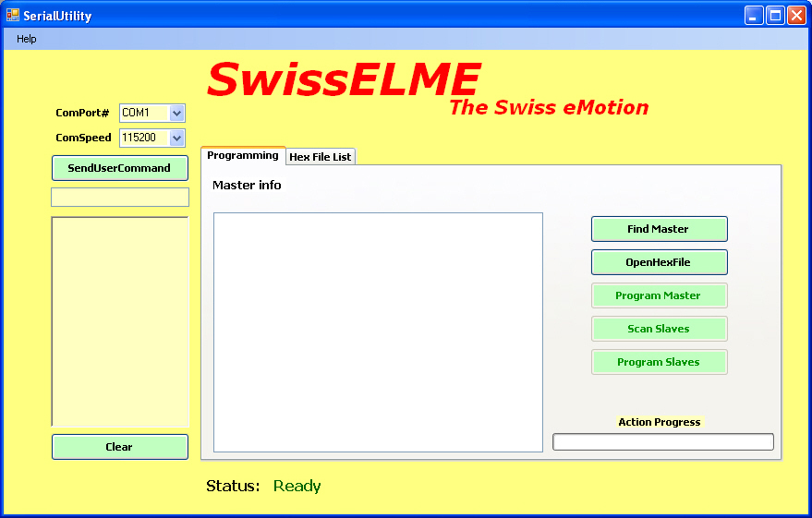
Task: Click The Swiss eMotion tagline
Action: (x=549, y=108)
